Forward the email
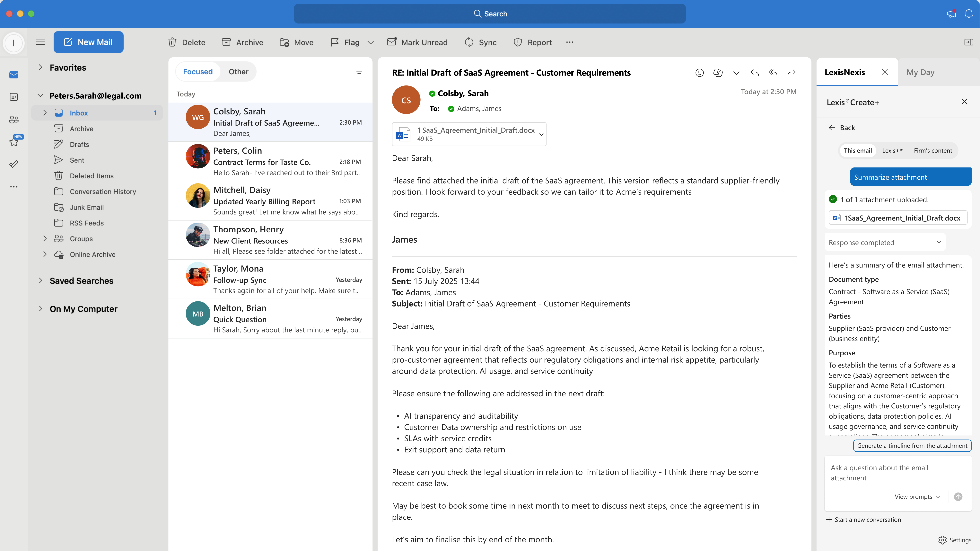Screen dimensions: 980x551 pos(791,72)
